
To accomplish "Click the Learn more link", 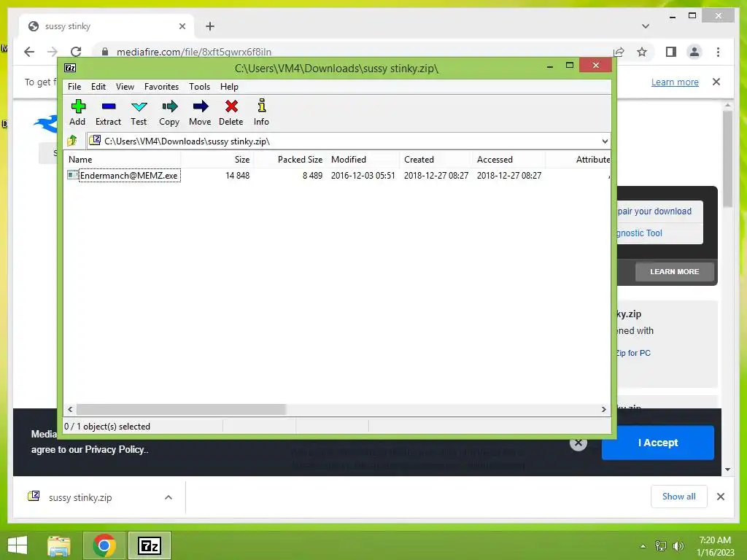I will [675, 82].
